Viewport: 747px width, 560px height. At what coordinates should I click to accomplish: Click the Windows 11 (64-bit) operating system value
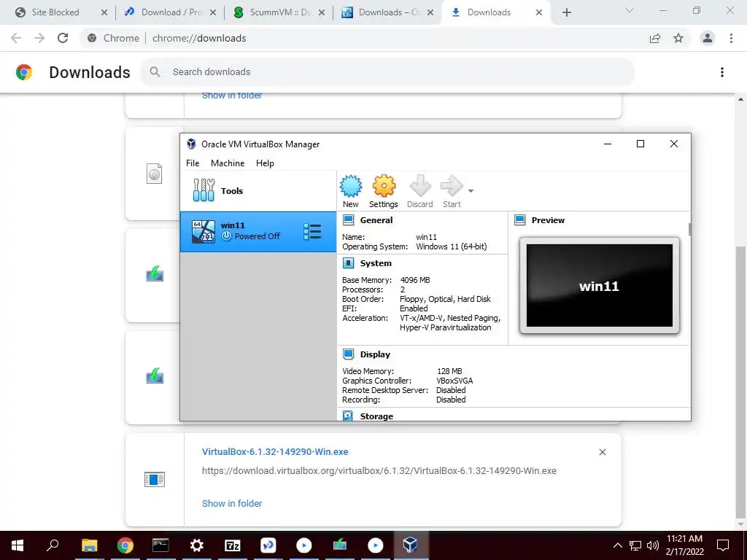coord(451,246)
